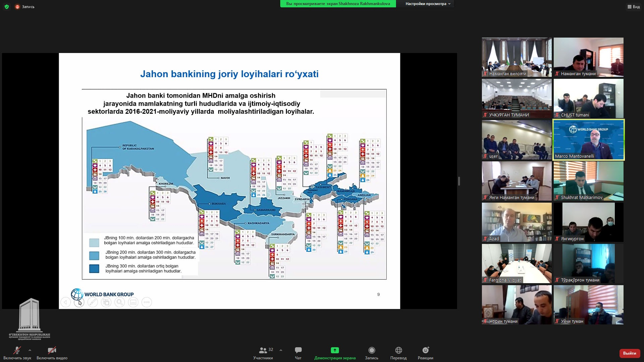Click the green encryption shield icon
The image size is (644, 362).
pyautogui.click(x=6, y=7)
